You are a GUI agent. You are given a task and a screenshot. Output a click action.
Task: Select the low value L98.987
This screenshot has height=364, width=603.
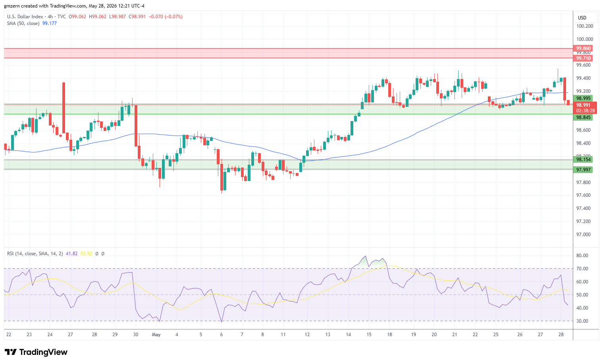tap(118, 17)
